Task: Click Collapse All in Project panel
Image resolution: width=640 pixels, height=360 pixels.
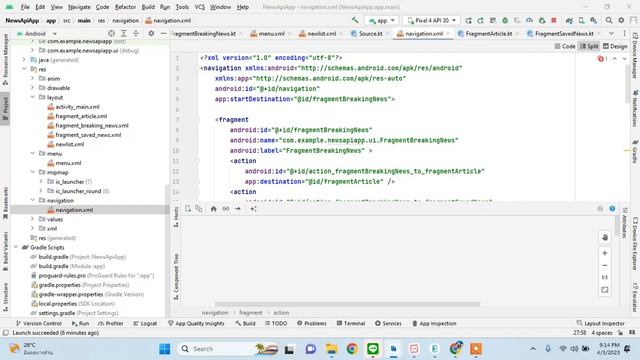Action: coord(136,33)
